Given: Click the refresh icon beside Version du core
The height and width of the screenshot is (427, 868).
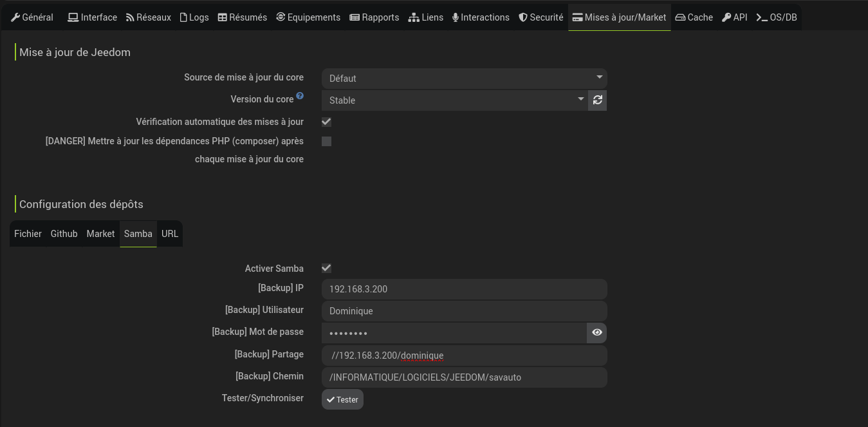Looking at the screenshot, I should (598, 100).
